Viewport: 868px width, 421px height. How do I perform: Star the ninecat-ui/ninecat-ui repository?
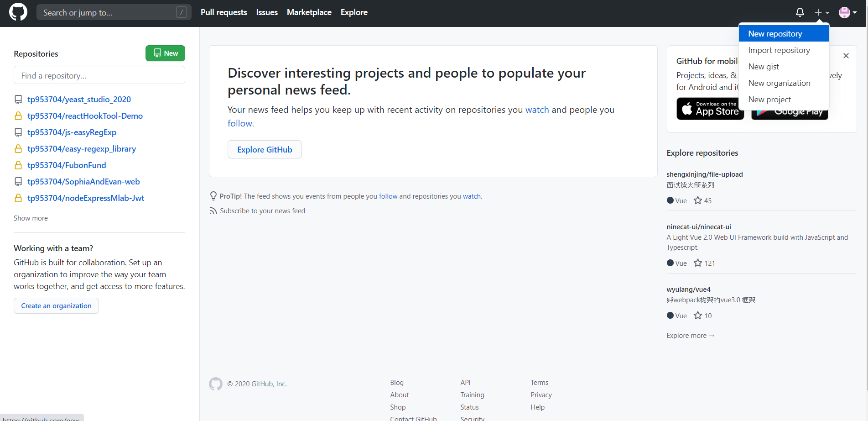[698, 263]
